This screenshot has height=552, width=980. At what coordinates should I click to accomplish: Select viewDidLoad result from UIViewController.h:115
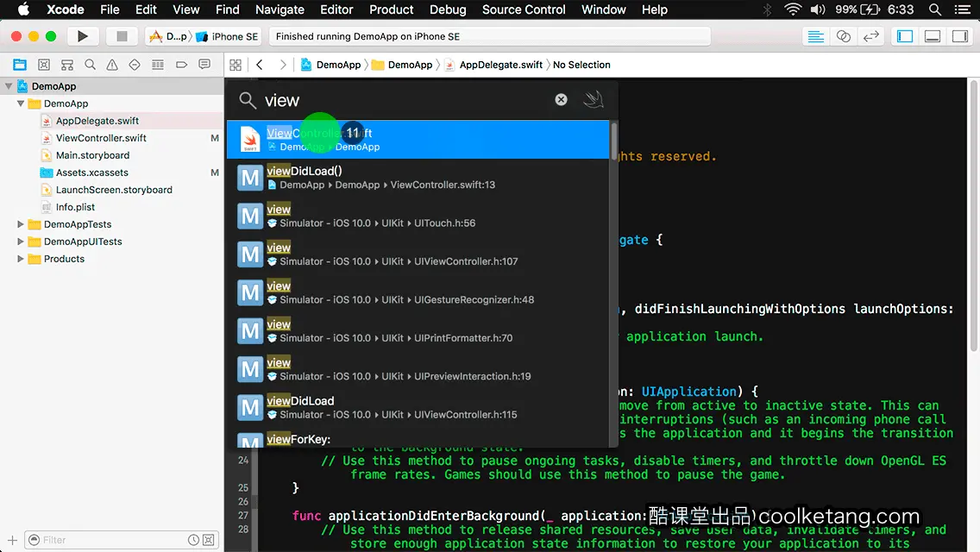[418, 407]
